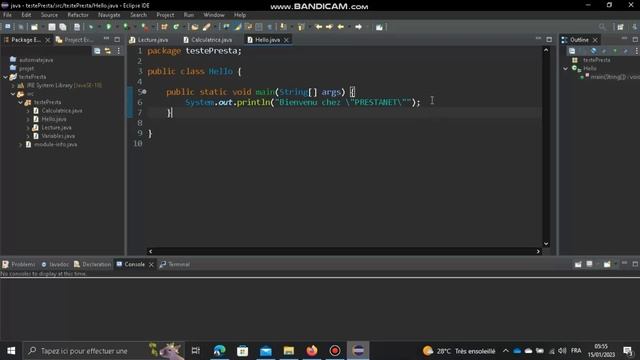
Task: Expand Hello.java in Package Explorer
Action: point(28,120)
